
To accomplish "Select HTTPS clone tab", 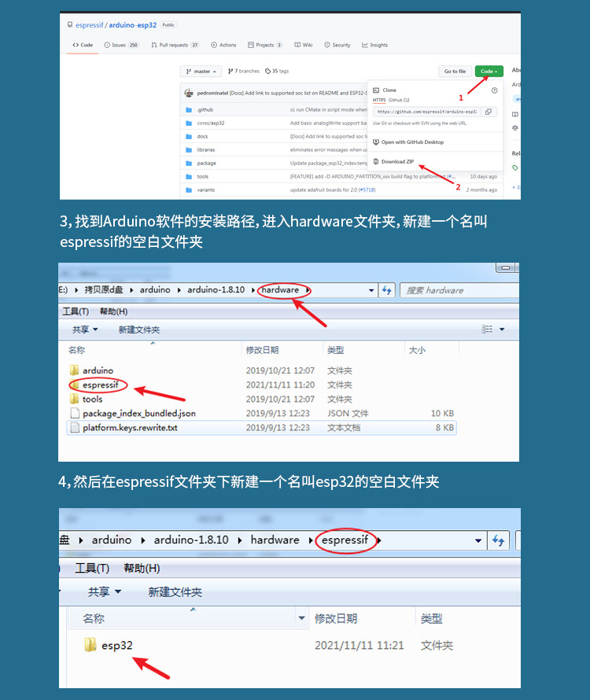I will pos(378,100).
